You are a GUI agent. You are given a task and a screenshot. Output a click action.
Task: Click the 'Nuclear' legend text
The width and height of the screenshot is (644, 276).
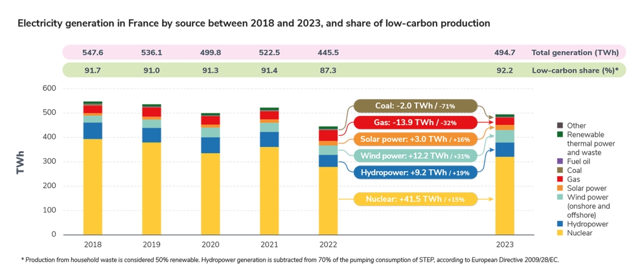580,233
